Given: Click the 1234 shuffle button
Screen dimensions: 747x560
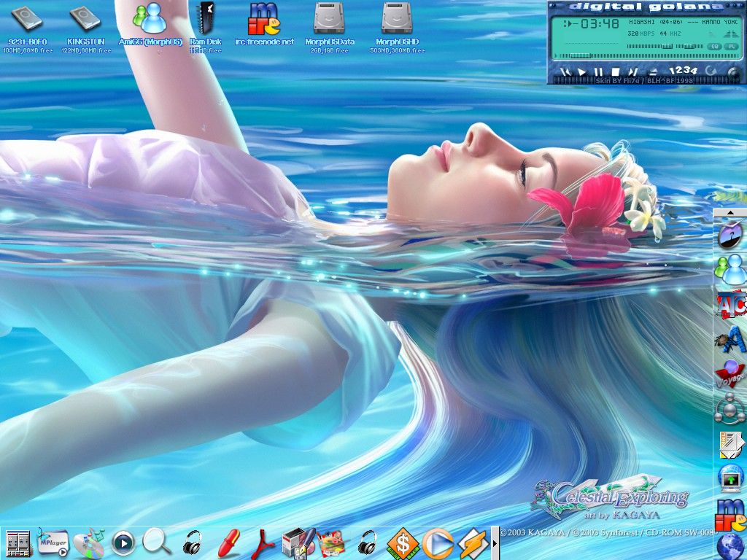Looking at the screenshot, I should 683,71.
